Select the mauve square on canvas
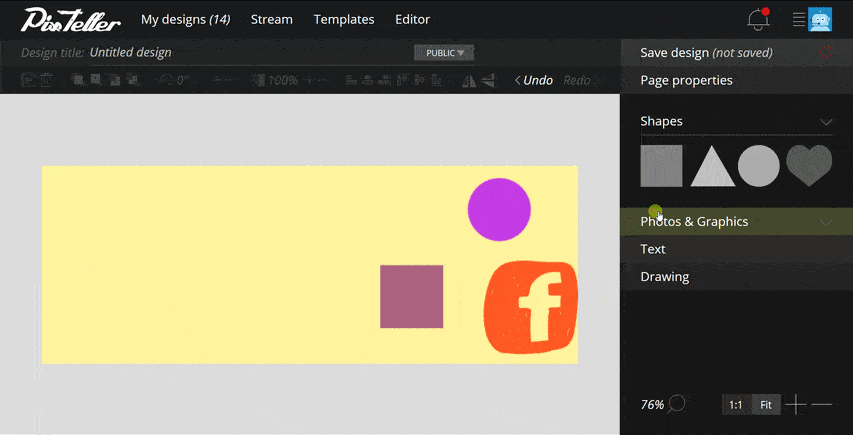Image resolution: width=853 pixels, height=435 pixels. (411, 296)
